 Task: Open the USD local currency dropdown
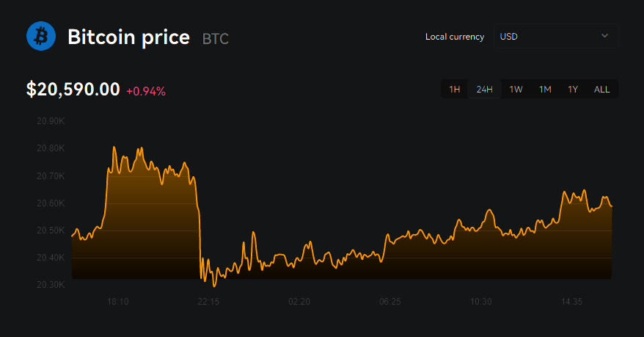[555, 36]
